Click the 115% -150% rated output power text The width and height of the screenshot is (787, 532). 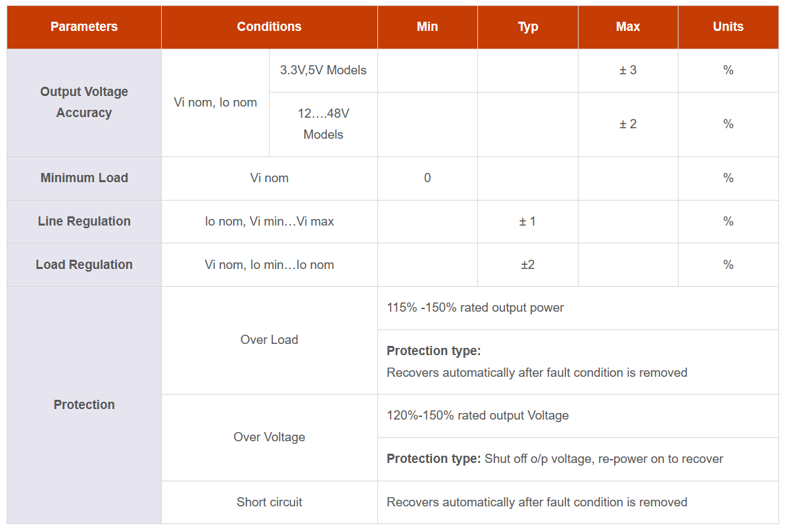[475, 308]
